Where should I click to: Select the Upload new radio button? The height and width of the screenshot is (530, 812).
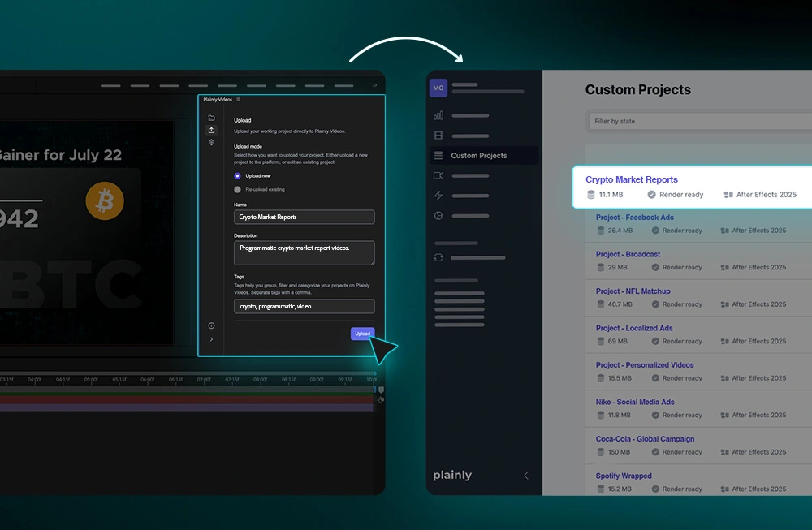(x=237, y=176)
